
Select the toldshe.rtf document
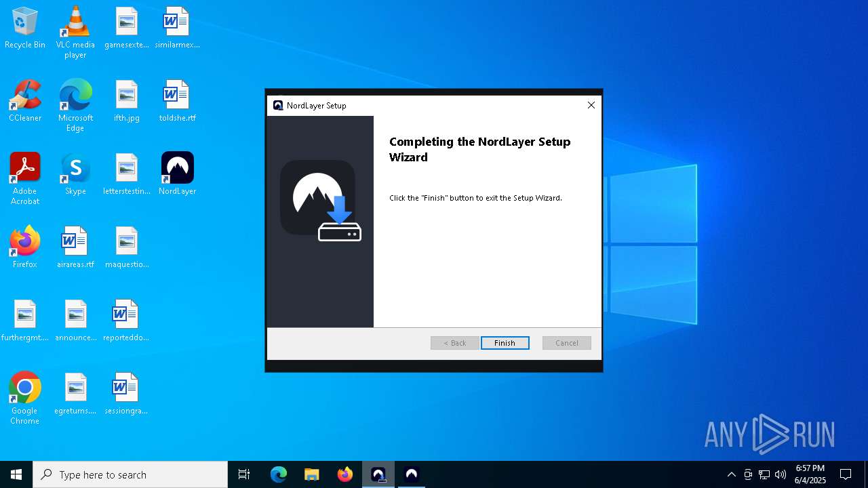177,102
